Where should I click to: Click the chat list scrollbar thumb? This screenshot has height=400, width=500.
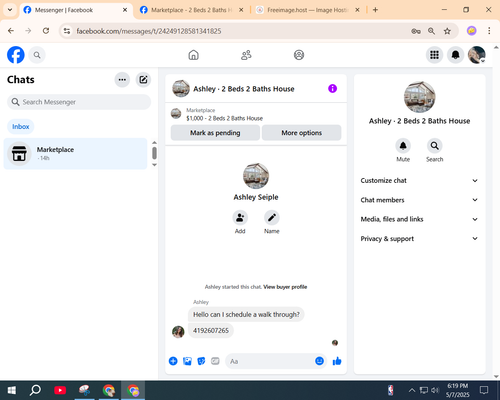point(154,153)
